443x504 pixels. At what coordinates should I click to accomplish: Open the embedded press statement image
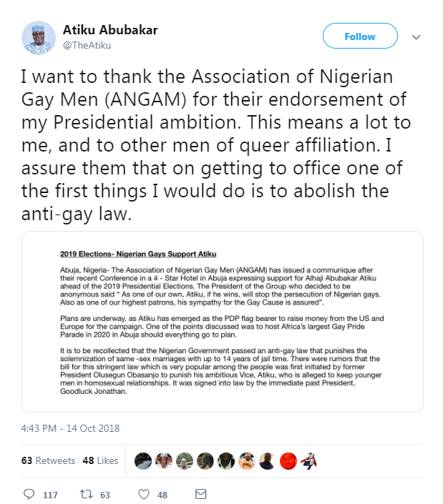[x=222, y=322]
